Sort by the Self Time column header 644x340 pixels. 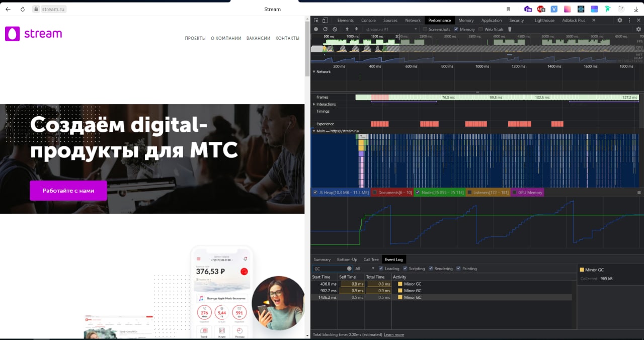pos(351,277)
